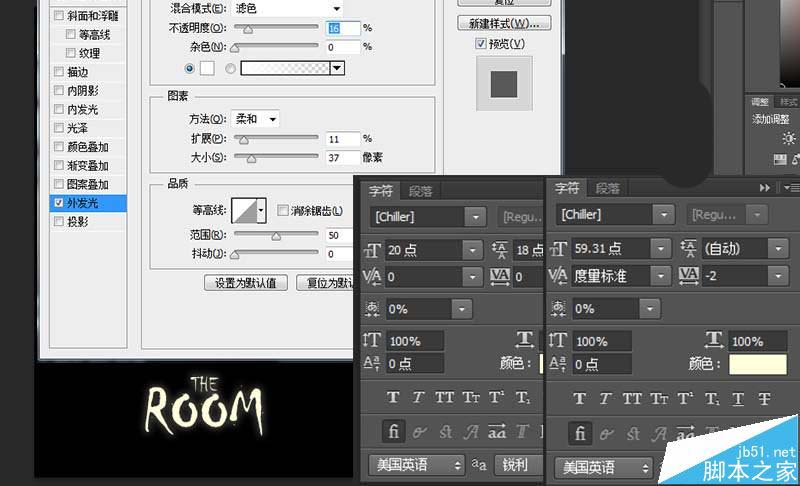
Task: Open the 方法 柔和 dropdown
Action: [255, 119]
